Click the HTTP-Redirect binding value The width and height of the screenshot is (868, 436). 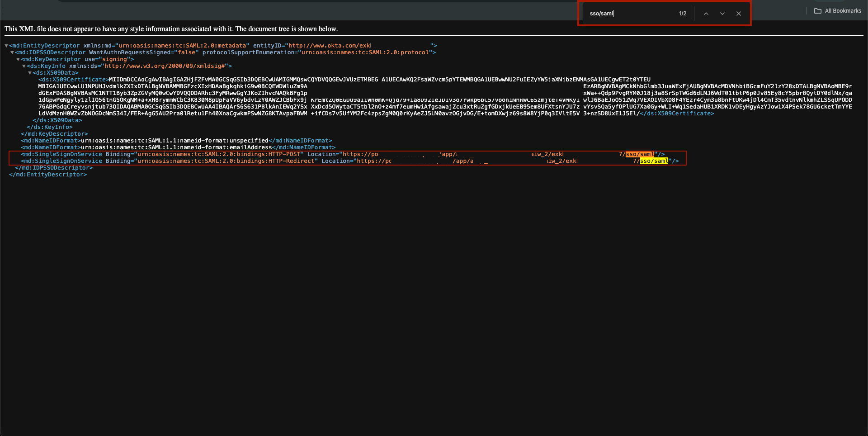[226, 161]
